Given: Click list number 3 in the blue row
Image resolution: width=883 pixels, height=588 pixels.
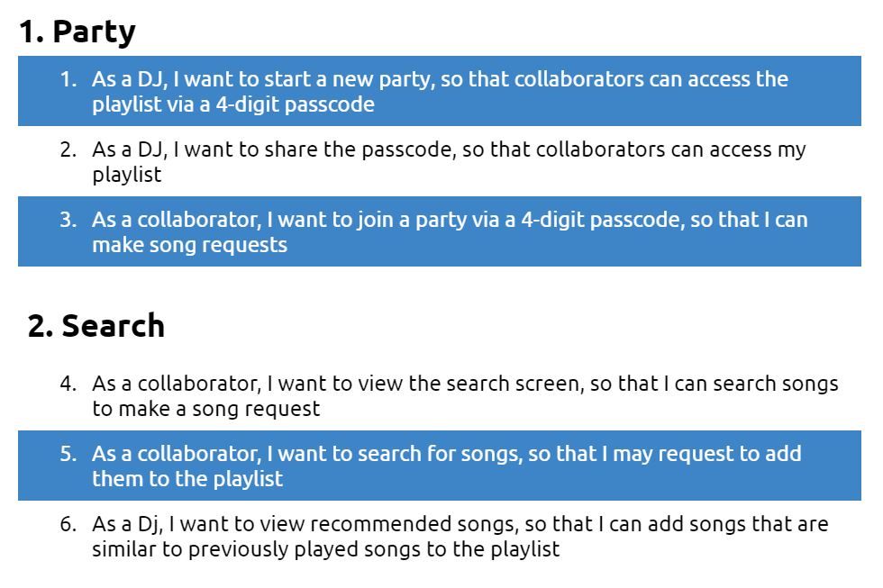Looking at the screenshot, I should tap(68, 220).
